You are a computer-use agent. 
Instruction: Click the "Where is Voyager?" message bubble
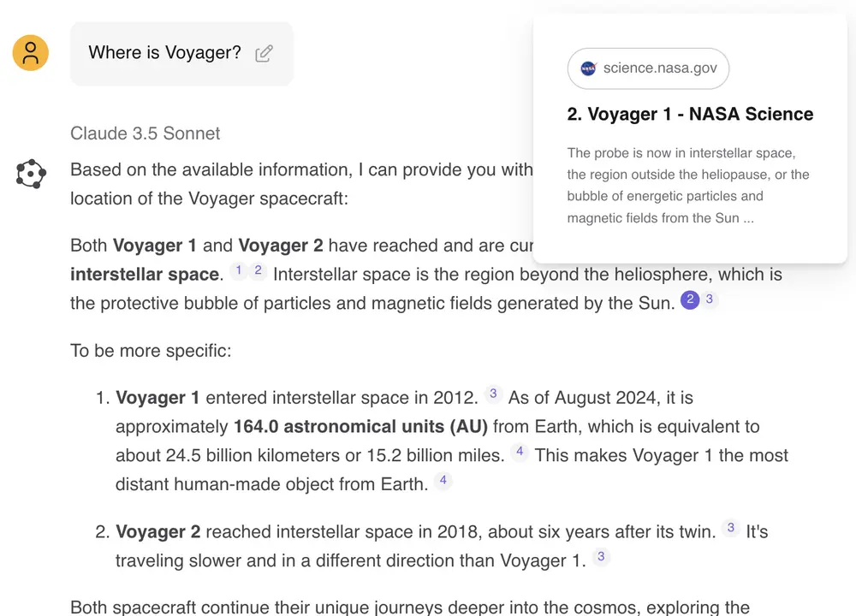pyautogui.click(x=166, y=53)
